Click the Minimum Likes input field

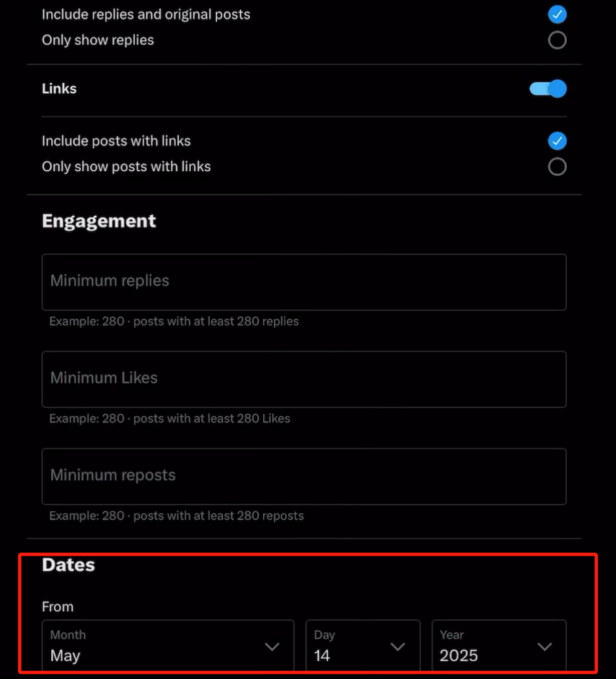(304, 379)
